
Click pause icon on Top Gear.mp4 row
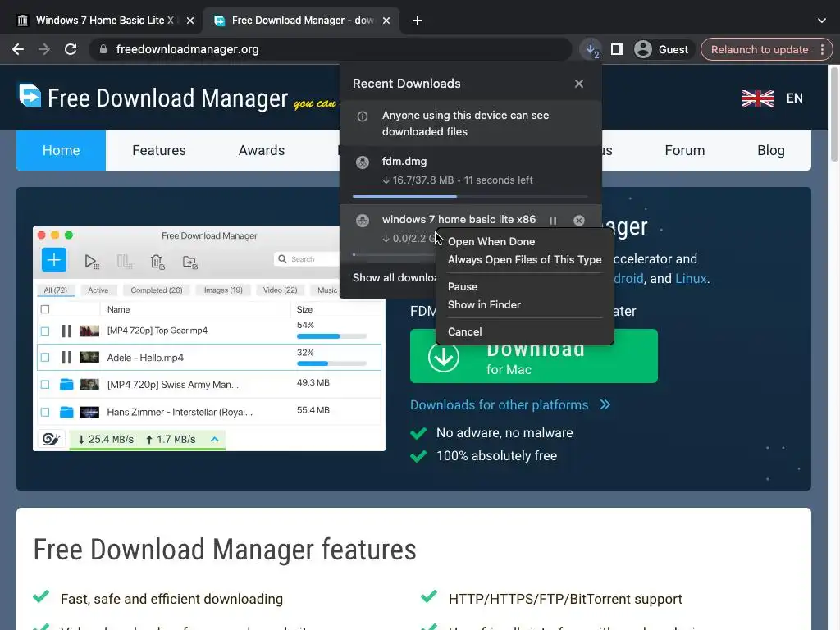coord(66,331)
